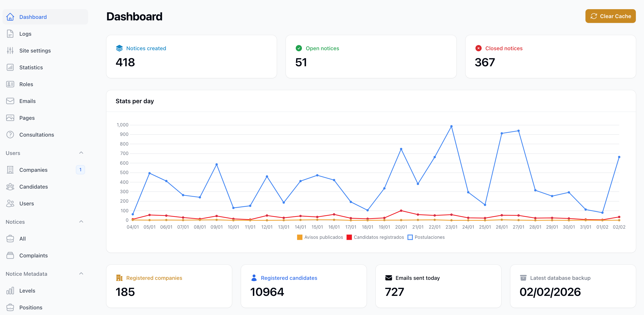Viewport: 644px width, 315px height.
Task: Go to Complaints menu item
Action: [x=33, y=255]
